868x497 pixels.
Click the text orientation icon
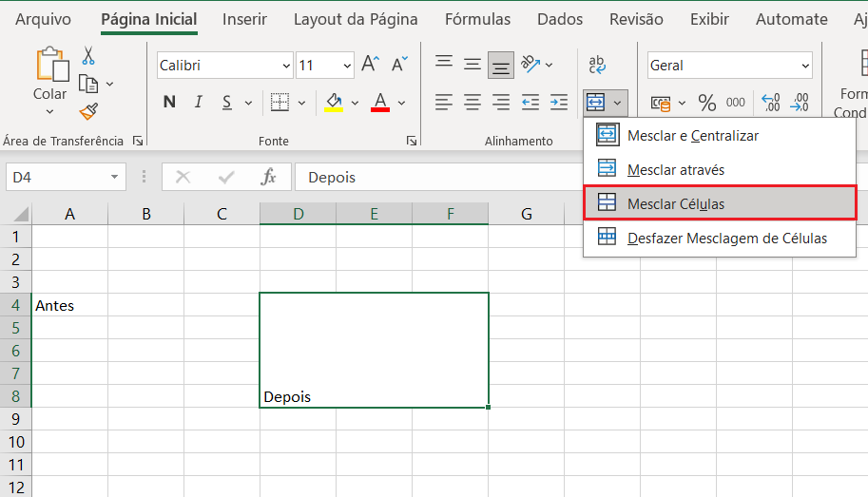[530, 65]
